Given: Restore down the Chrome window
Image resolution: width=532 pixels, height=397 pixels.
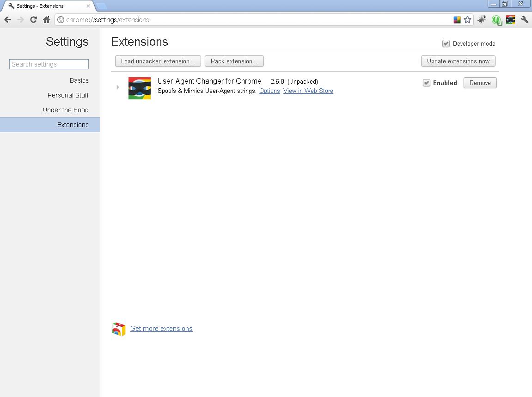Looking at the screenshot, I should (x=505, y=4).
